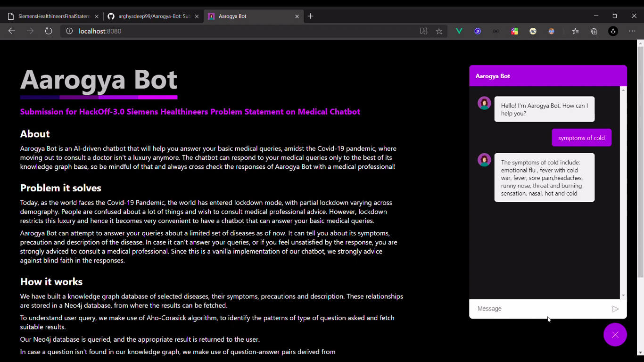
Task: Click the colorful squares extension icon
Action: tap(514, 31)
